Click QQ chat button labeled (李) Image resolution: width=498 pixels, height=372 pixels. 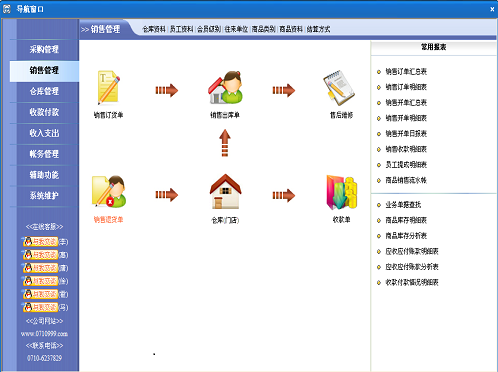(x=41, y=241)
